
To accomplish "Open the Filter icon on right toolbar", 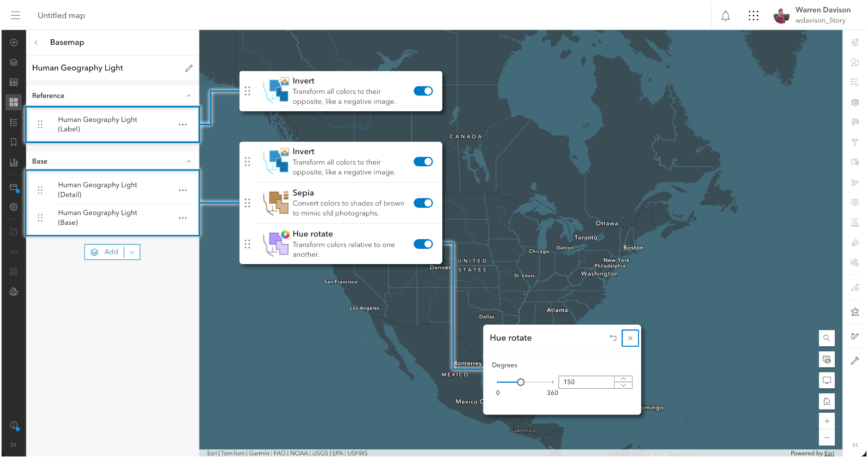I will 855,143.
